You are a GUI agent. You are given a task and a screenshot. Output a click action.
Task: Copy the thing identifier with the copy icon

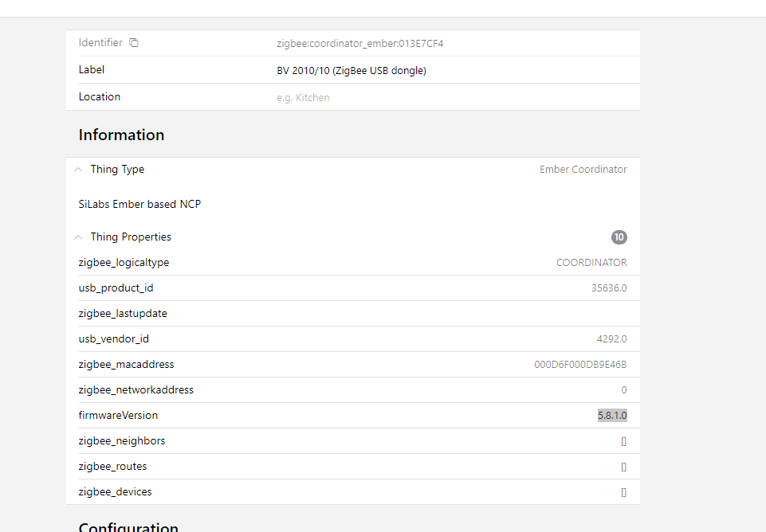[x=134, y=43]
